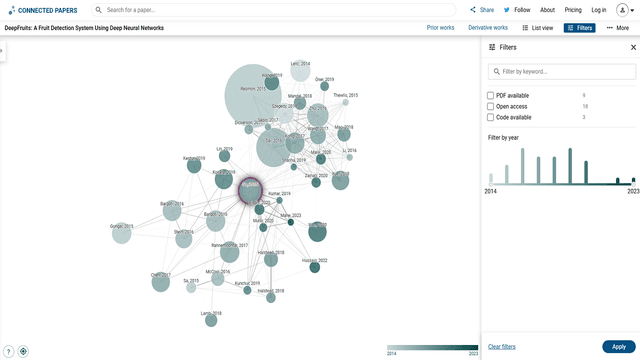
Task: Expand the collapsed left side panel
Action: [2, 51]
